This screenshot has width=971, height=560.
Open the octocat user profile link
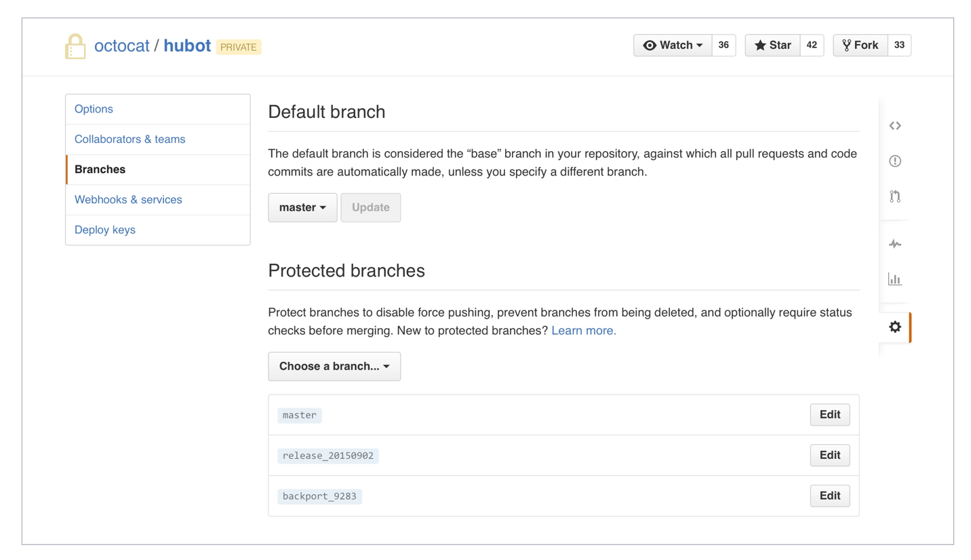(122, 46)
